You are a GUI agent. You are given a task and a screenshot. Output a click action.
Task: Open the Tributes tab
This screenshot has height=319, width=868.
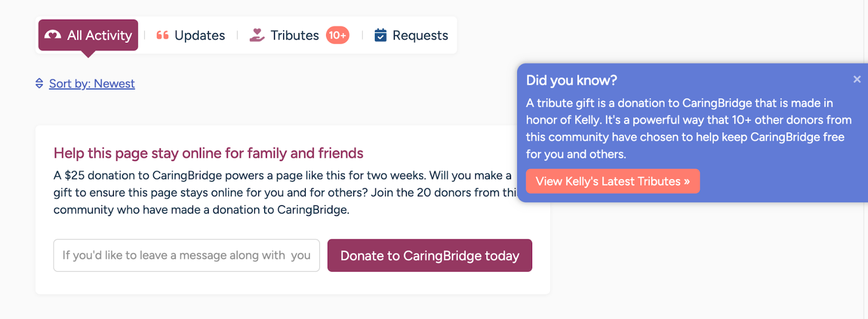295,35
